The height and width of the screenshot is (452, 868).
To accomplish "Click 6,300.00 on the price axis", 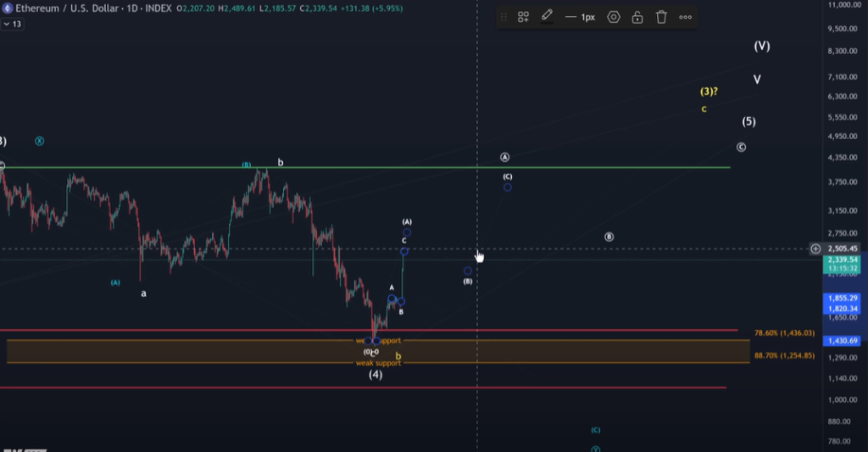I will 843,97.
